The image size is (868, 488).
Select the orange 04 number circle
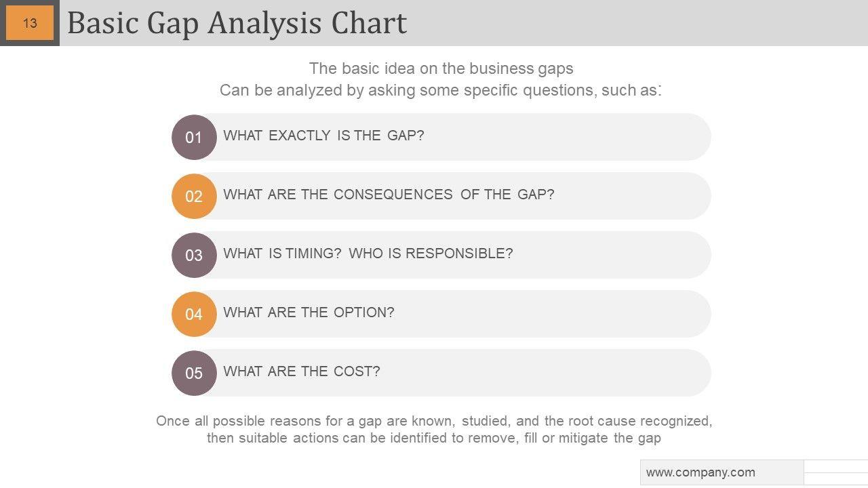[194, 314]
